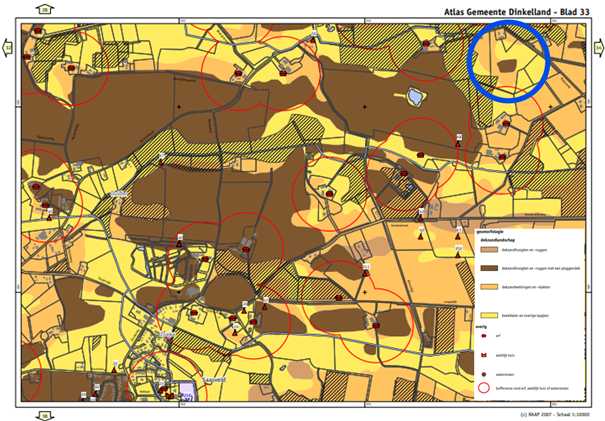The height and width of the screenshot is (421, 605).
Task: Go to adjacent map sheet 38 below
Action: point(45,416)
